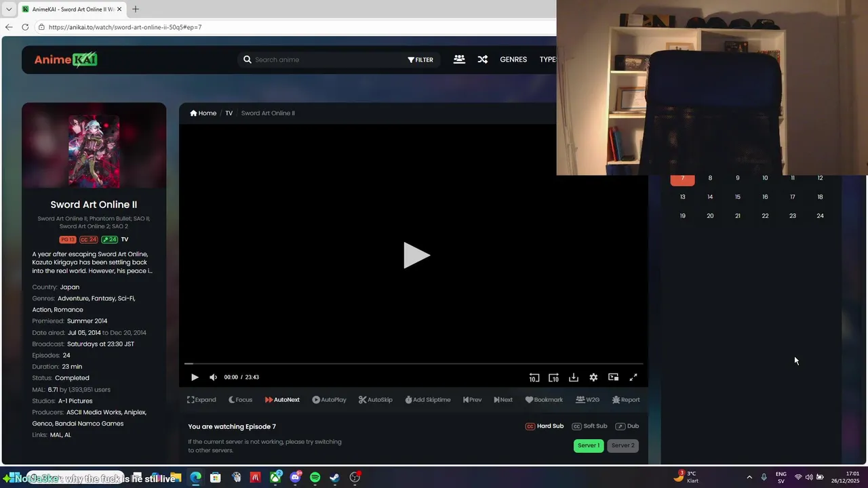The height and width of the screenshot is (488, 868).
Task: Select Hard Sub option
Action: pos(545,426)
